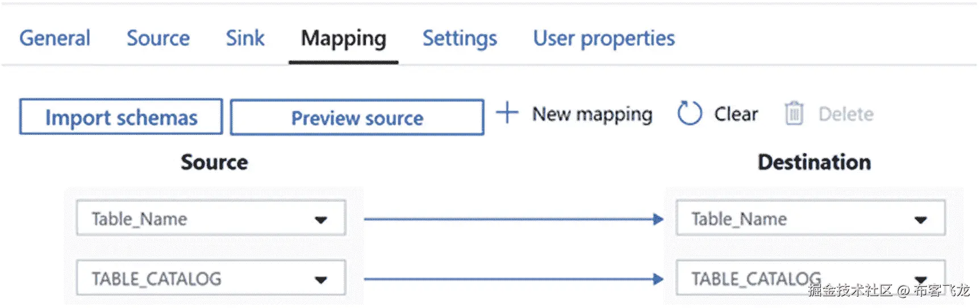Go to the Sink tab
The height and width of the screenshot is (308, 980).
245,38
